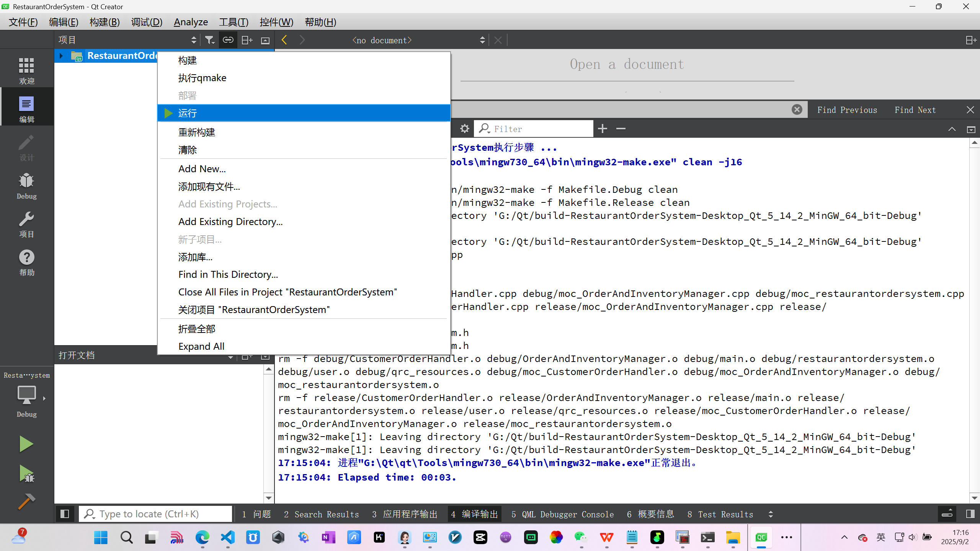Image resolution: width=980 pixels, height=551 pixels.
Task: Open the Analyze menu
Action: tap(191, 22)
